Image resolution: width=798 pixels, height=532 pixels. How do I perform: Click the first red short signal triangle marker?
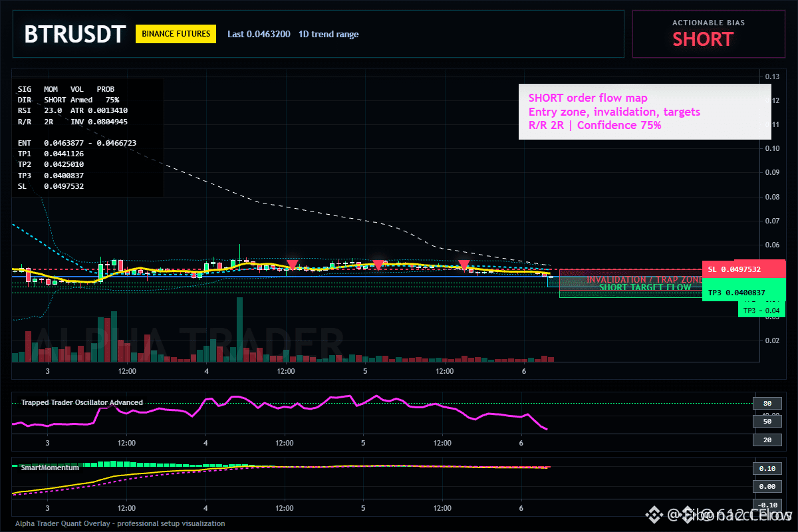(292, 265)
